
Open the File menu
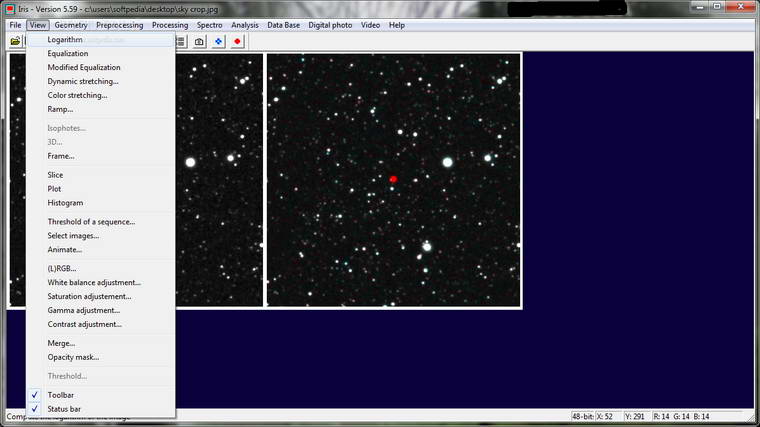[15, 25]
